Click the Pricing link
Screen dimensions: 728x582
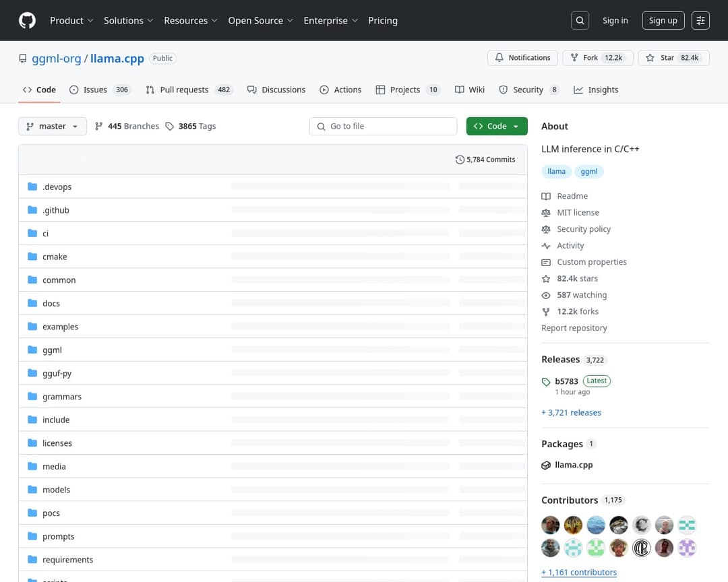(383, 20)
